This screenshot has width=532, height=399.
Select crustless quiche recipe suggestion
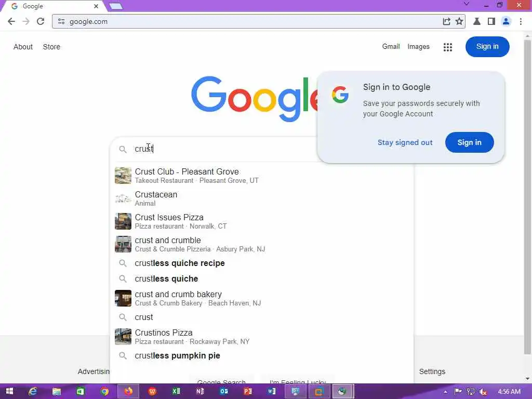click(x=262, y=263)
